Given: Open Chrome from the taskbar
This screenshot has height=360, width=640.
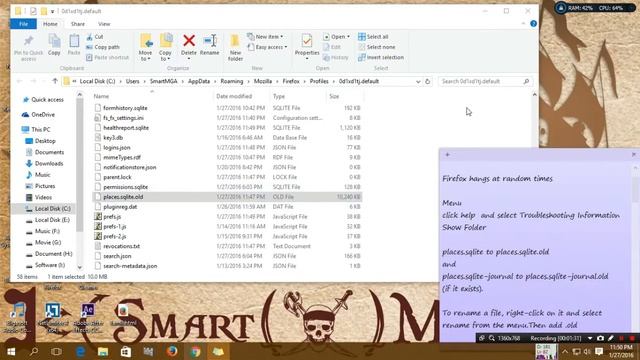Looking at the screenshot, I should pyautogui.click(x=195, y=351).
